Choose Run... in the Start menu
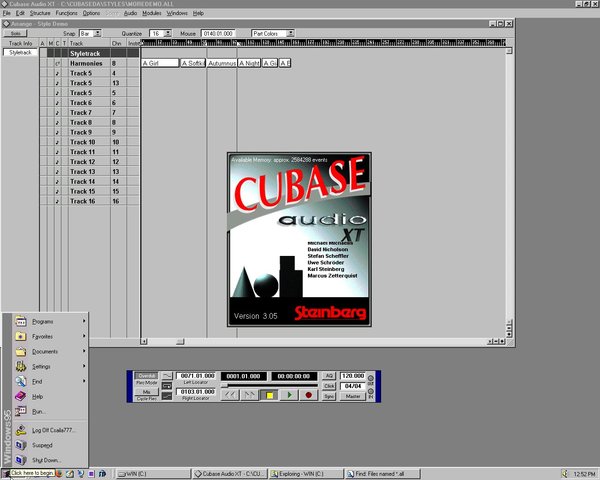 (x=50, y=411)
